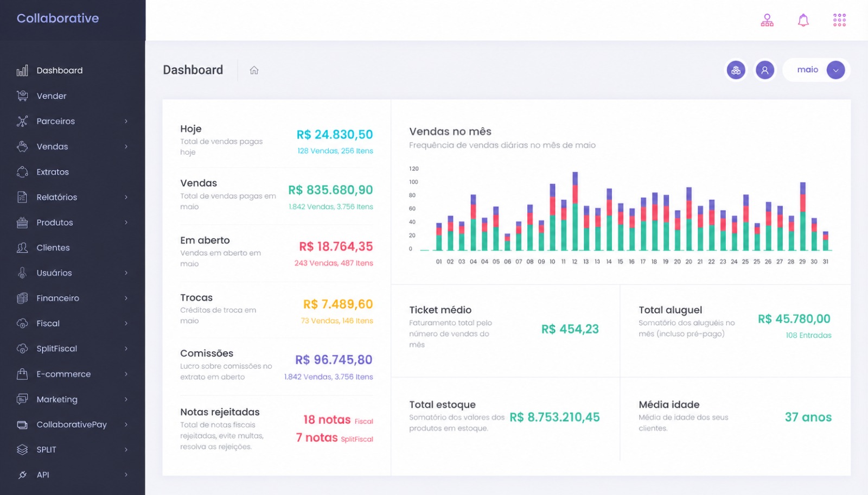Expand the Produtos submenu chevron
Screen dimensions: 868x495
126,223
